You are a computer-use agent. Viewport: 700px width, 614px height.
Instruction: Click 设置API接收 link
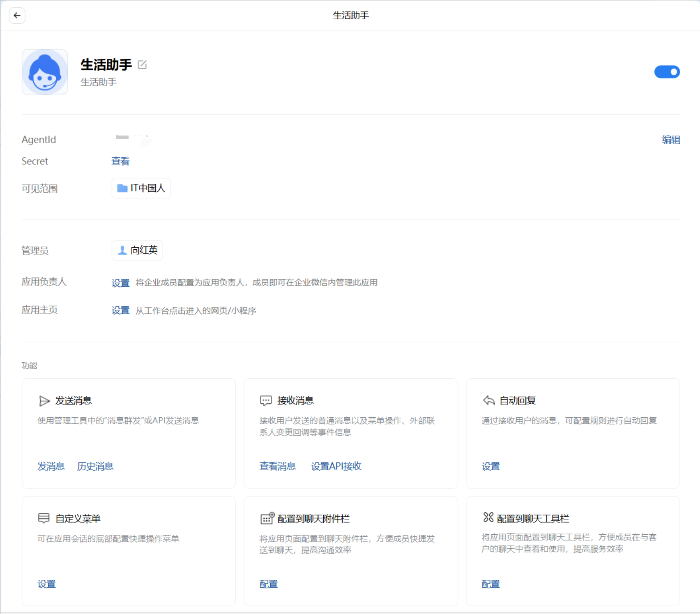click(x=336, y=466)
